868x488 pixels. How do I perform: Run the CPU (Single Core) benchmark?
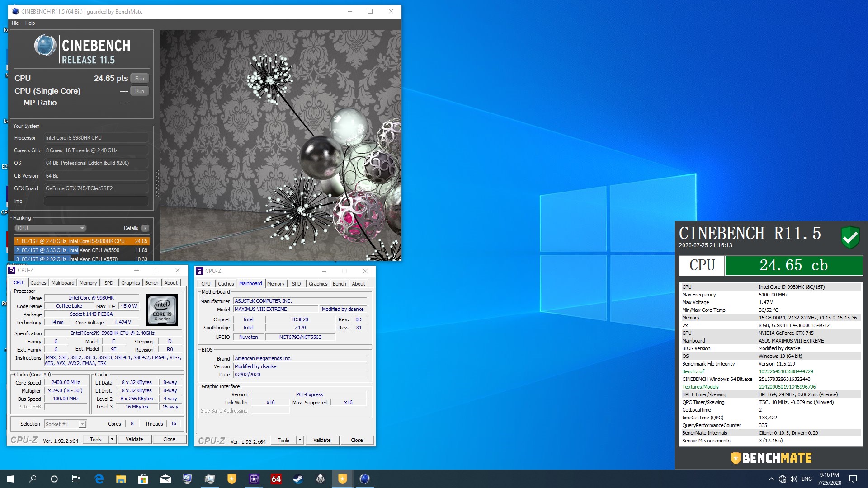140,91
